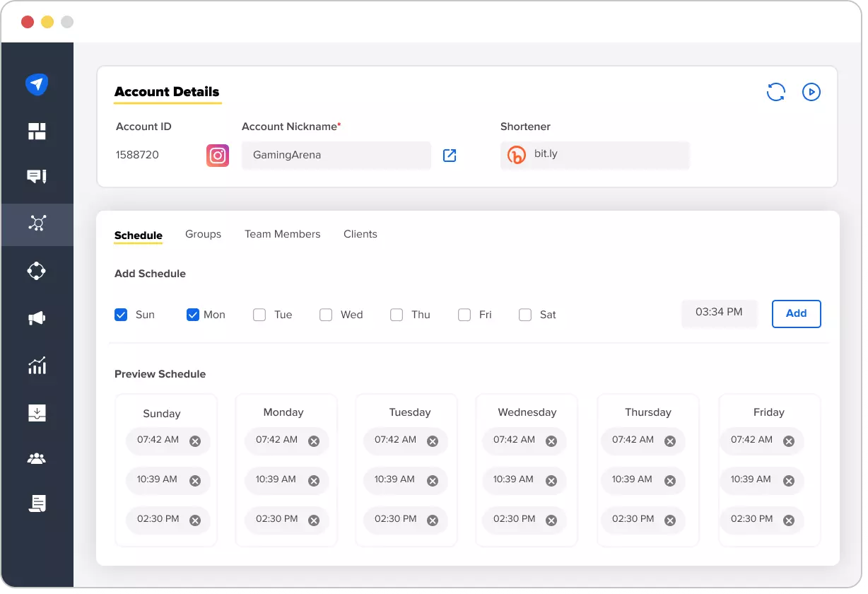This screenshot has height=594, width=868.
Task: Click the play circle icon in Account Details
Action: pos(811,92)
